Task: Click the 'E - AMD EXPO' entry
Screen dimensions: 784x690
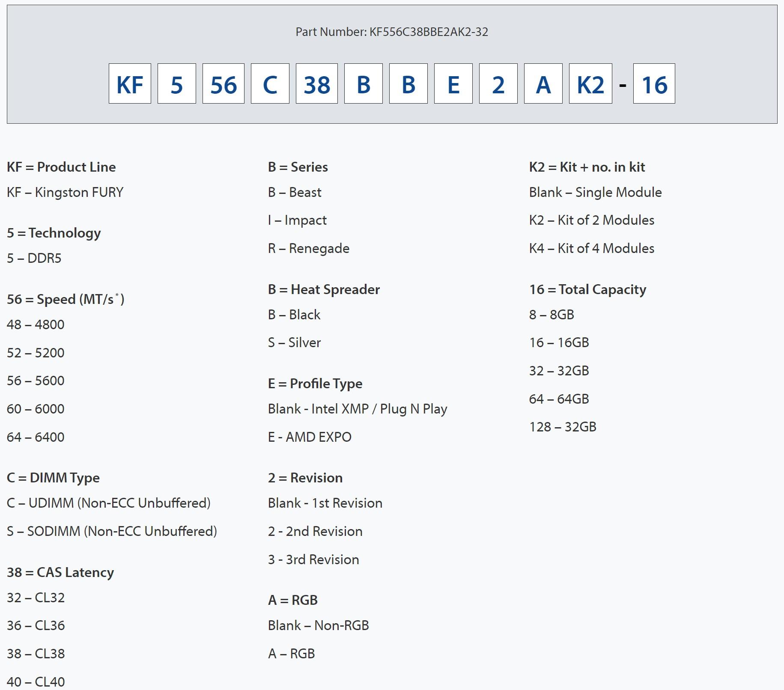Action: (x=310, y=437)
